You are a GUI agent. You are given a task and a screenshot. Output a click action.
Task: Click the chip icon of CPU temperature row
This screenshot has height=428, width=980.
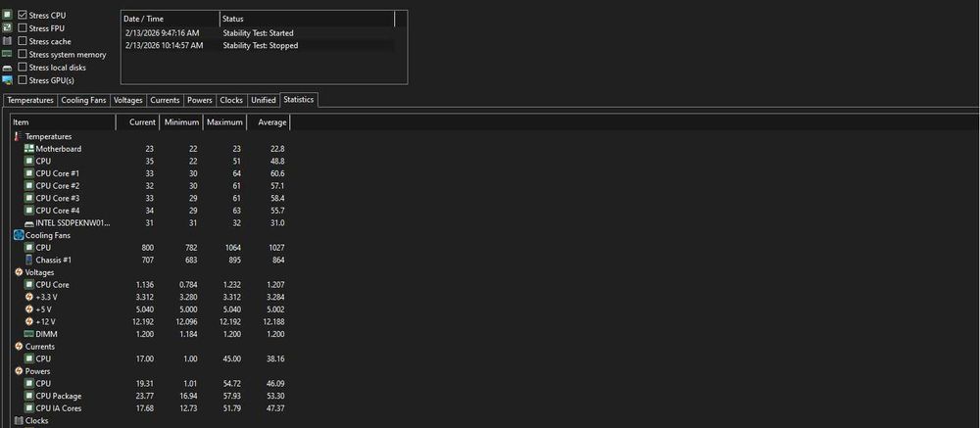point(28,162)
